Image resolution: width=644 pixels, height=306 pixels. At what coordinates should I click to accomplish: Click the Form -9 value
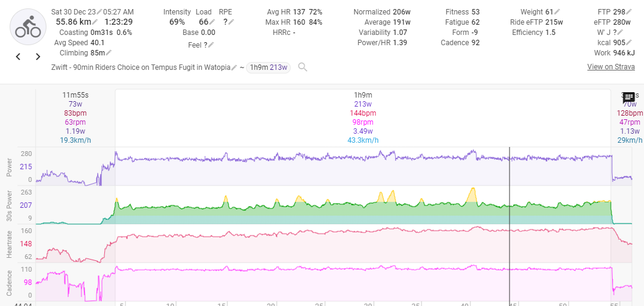coord(475,33)
